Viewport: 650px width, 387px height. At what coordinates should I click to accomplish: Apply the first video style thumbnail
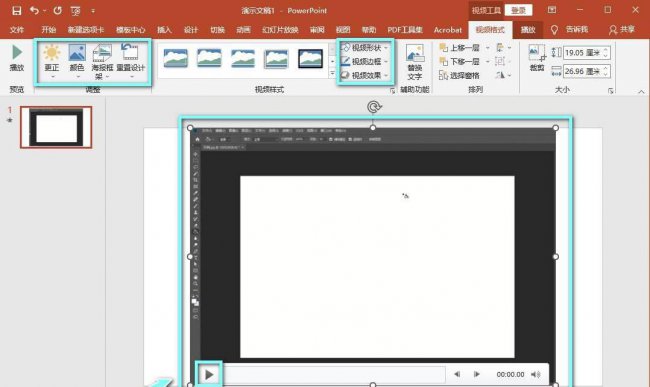[x=175, y=58]
